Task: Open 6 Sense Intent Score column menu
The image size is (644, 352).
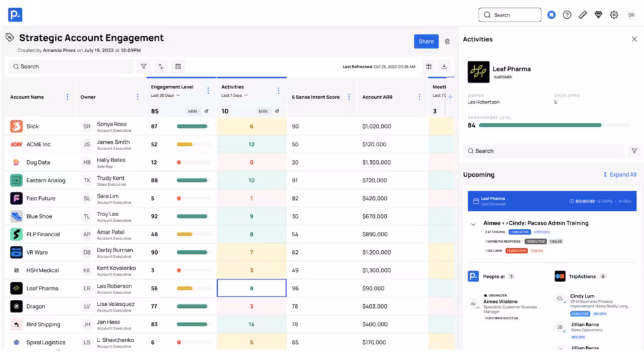Action: (x=349, y=97)
